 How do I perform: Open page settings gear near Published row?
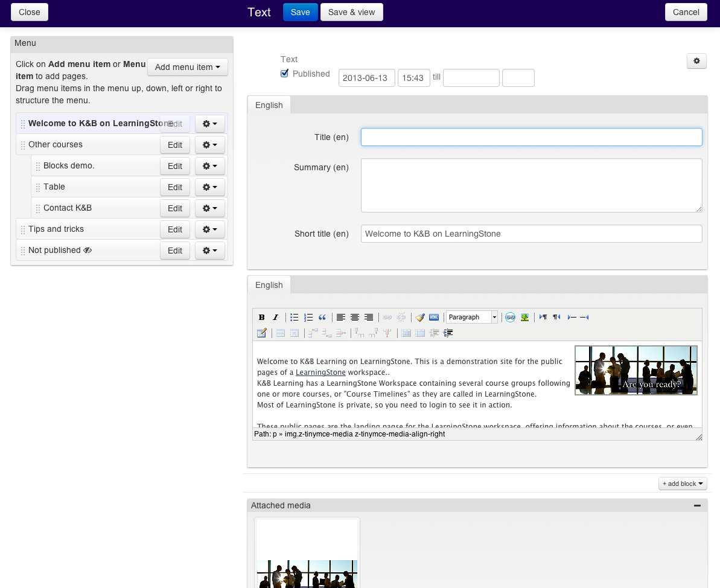pyautogui.click(x=696, y=60)
